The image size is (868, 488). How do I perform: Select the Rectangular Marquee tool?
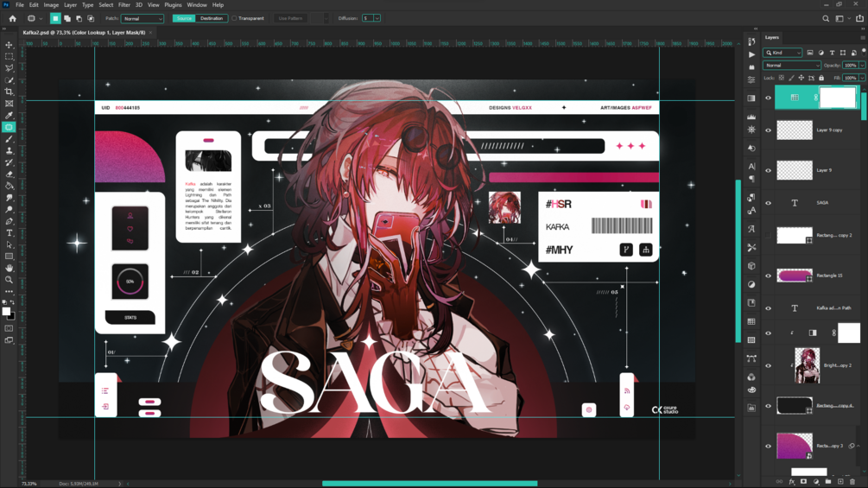pyautogui.click(x=9, y=56)
